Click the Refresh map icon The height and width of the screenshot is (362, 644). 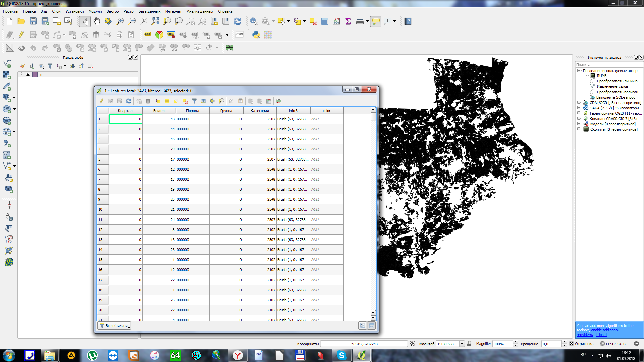(237, 21)
